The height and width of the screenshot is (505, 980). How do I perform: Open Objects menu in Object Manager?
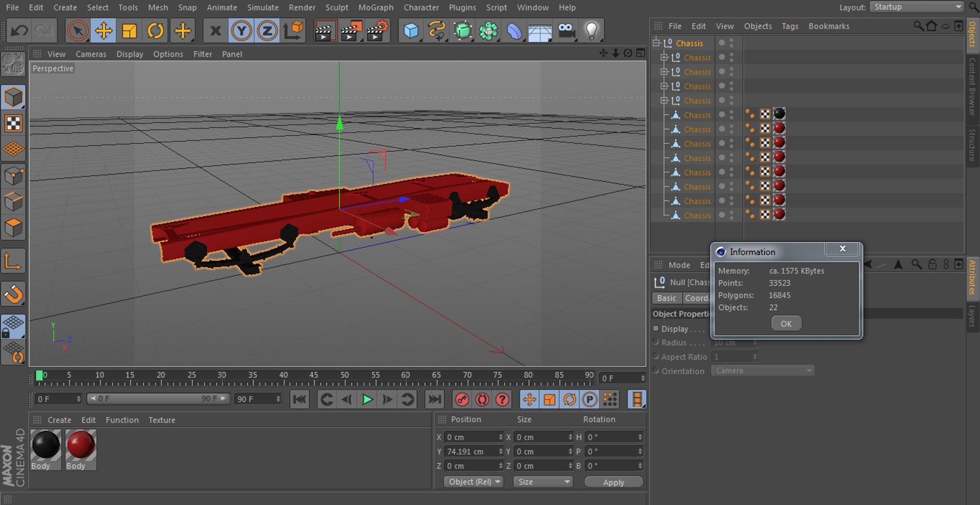(x=757, y=26)
